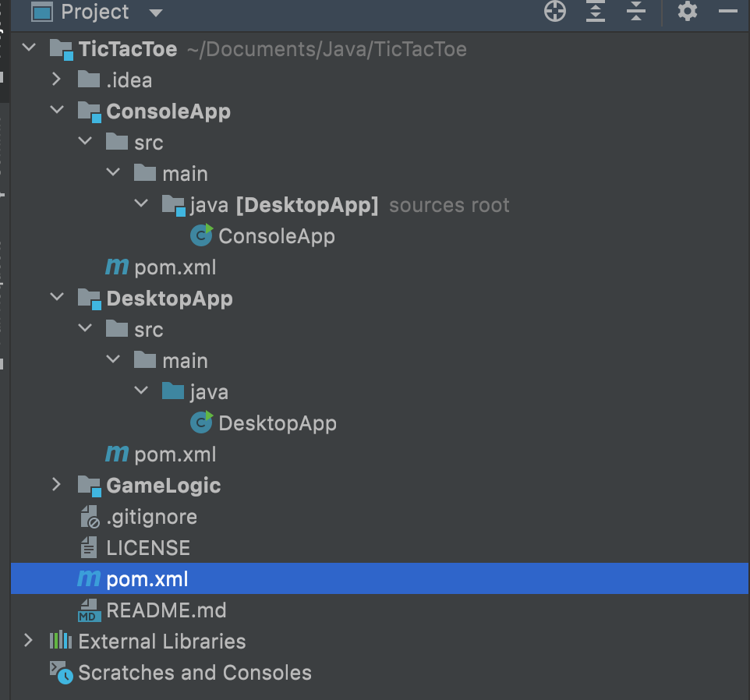The height and width of the screenshot is (700, 750).
Task: Select the README.md file name
Action: [x=167, y=610]
